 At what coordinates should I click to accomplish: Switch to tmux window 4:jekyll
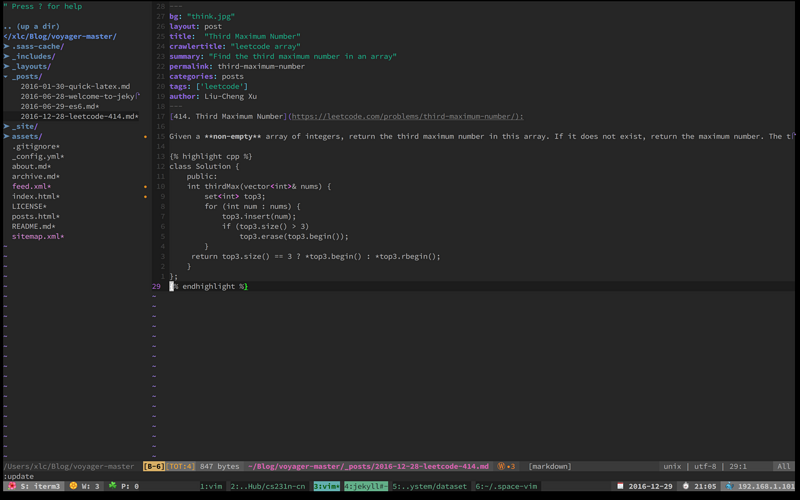365,486
